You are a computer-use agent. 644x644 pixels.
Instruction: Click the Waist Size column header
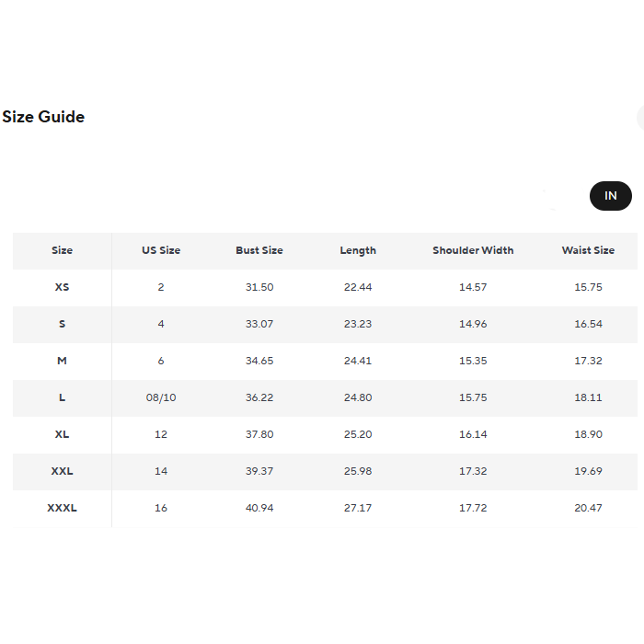pyautogui.click(x=588, y=250)
